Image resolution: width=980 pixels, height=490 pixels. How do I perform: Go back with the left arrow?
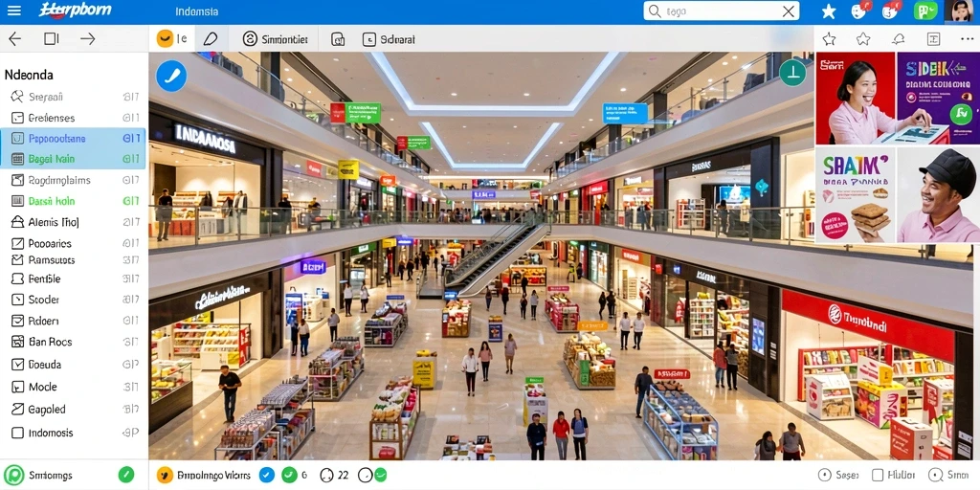15,38
